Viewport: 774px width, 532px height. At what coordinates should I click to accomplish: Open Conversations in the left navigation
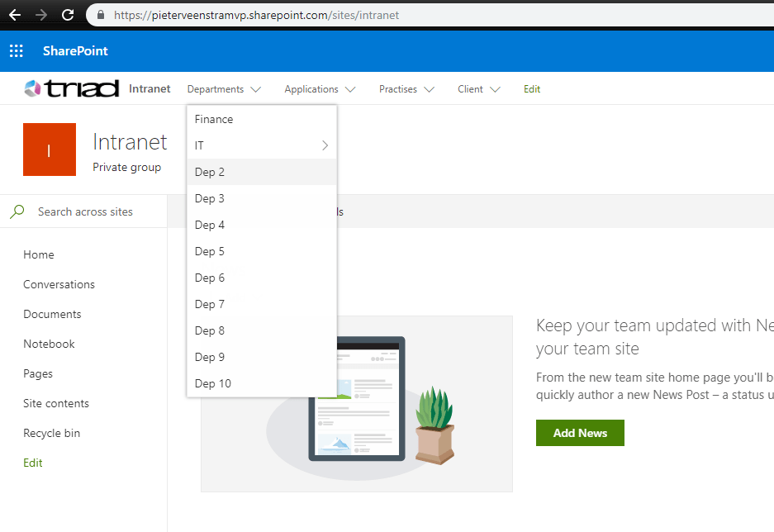[59, 284]
